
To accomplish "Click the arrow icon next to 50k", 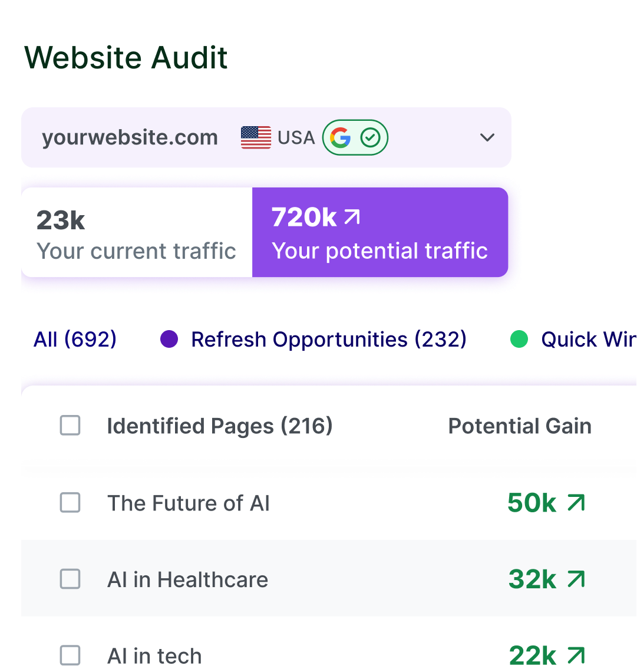I will coord(576,503).
